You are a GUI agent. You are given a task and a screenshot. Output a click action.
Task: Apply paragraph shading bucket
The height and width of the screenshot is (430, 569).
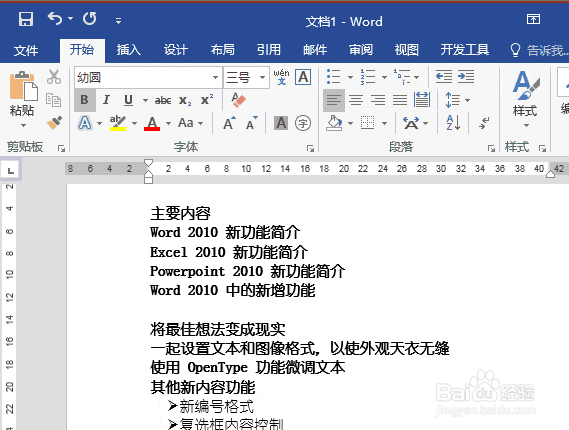[334, 123]
